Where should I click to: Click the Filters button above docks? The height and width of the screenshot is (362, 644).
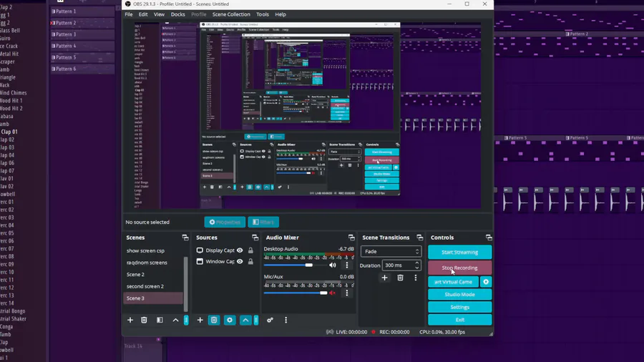tap(263, 222)
